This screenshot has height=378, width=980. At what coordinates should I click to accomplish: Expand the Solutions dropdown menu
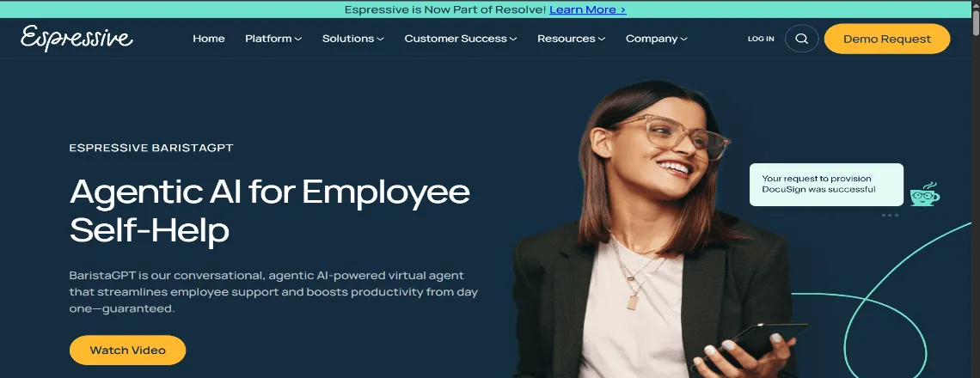[353, 39]
